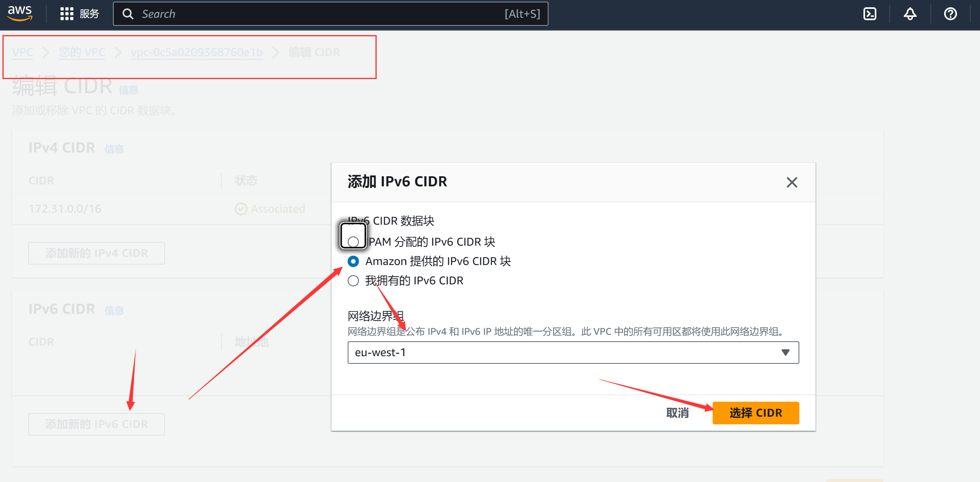Click the 网络边界组 field label
The width and height of the screenshot is (980, 482).
pos(376,316)
